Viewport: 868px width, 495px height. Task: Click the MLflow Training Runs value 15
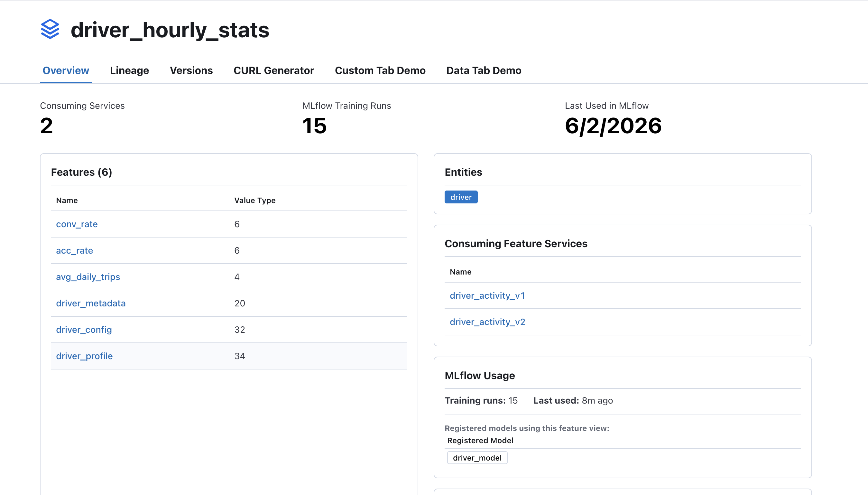click(x=315, y=126)
